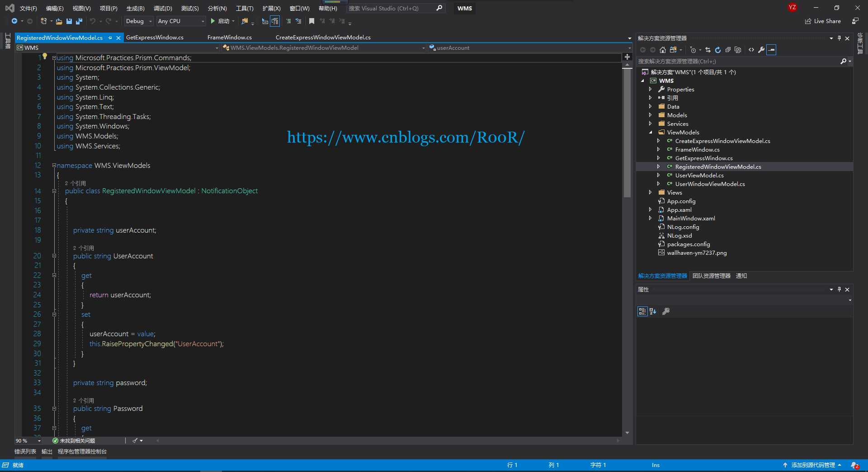
Task: Click 添加到源代码管理 in the status bar
Action: [812, 465]
